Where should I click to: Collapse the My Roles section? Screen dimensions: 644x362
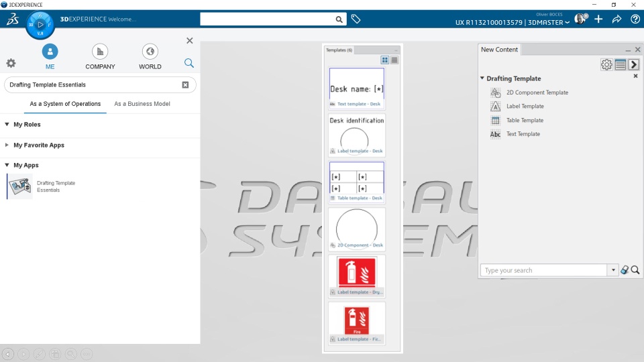coord(7,125)
